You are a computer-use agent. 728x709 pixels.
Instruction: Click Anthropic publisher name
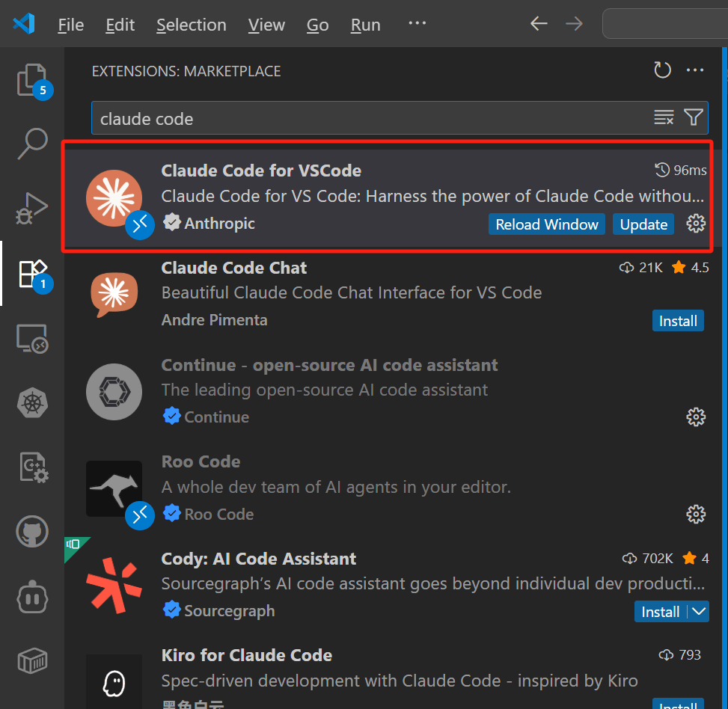click(x=220, y=223)
